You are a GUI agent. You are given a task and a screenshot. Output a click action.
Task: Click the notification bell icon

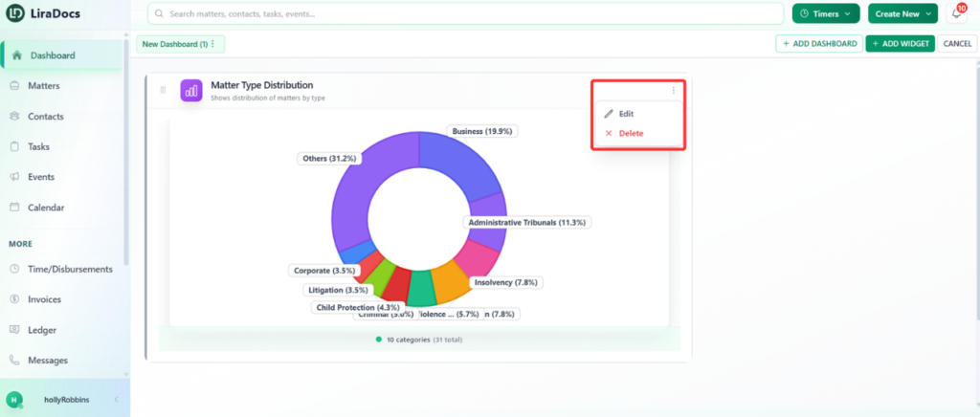click(x=956, y=13)
